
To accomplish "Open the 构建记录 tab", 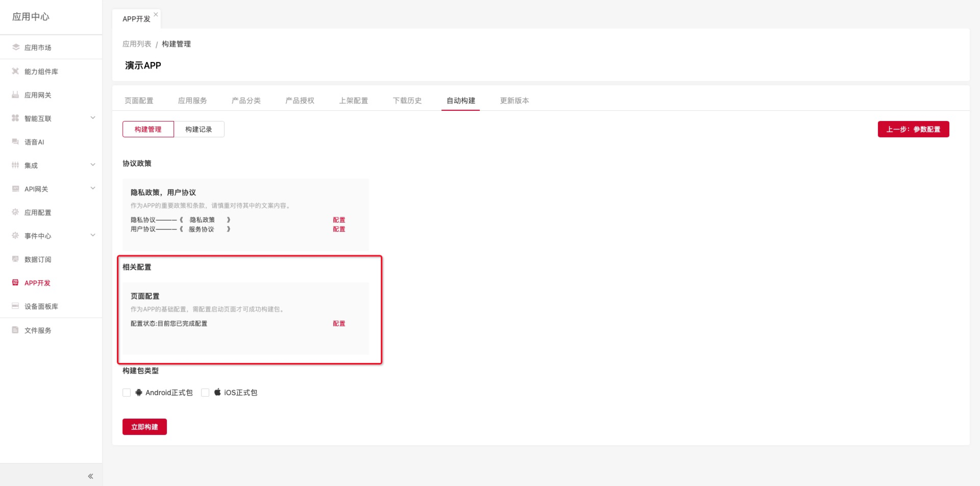I will [x=199, y=129].
